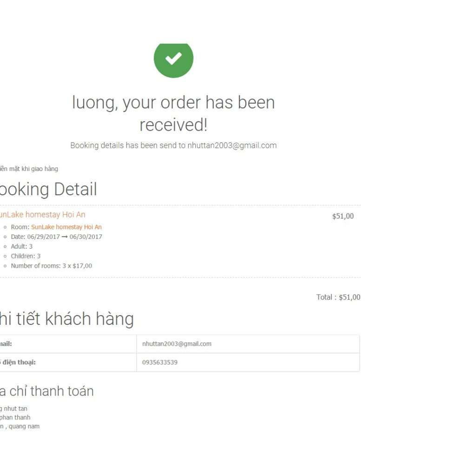
Task: Click the phone number 0935633539 cell
Action: pyautogui.click(x=248, y=362)
